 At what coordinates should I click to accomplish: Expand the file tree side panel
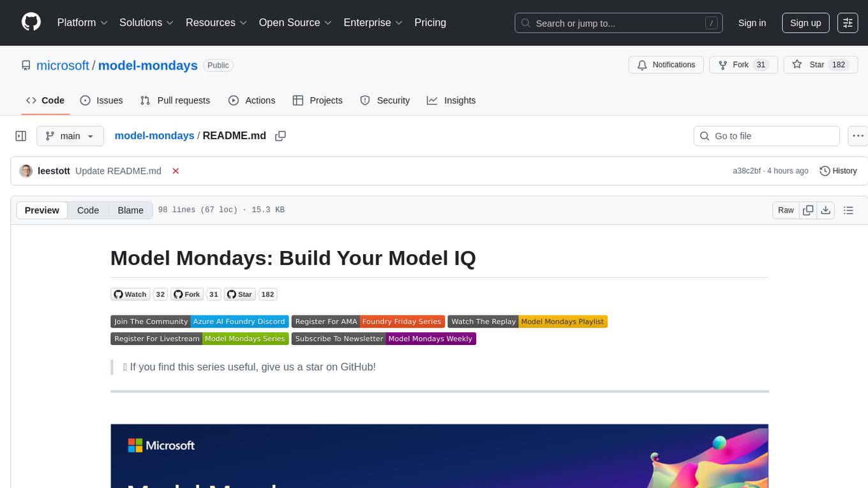click(21, 136)
